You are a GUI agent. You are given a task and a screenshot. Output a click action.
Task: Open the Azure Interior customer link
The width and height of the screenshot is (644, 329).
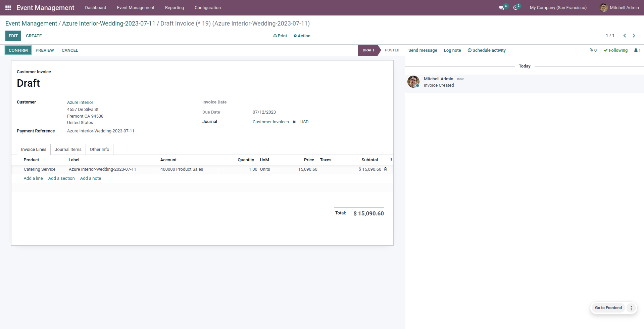click(80, 102)
